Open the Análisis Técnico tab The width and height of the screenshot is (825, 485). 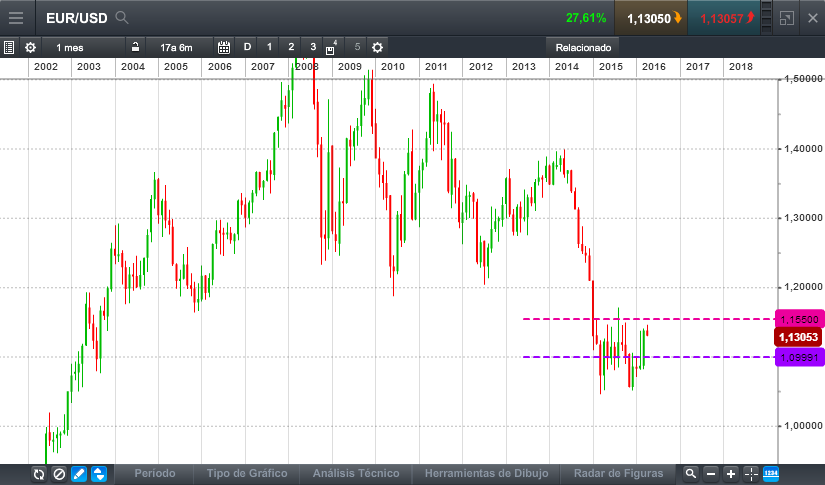pos(355,473)
